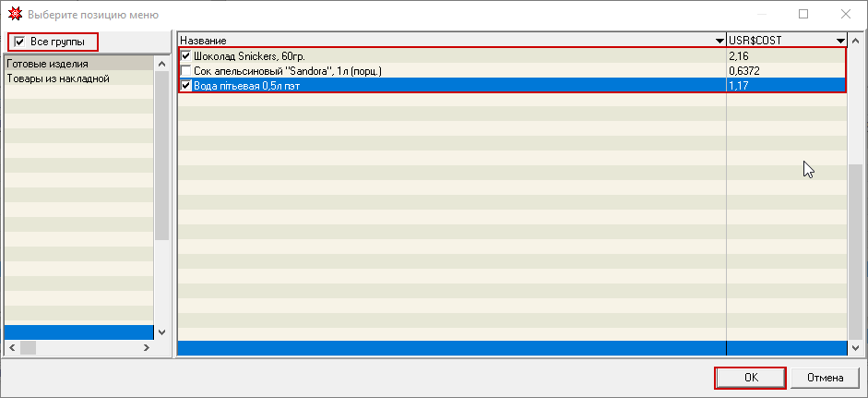Click the 2,16 cost cell for Snickers
This screenshot has height=398, width=868.
[x=786, y=56]
